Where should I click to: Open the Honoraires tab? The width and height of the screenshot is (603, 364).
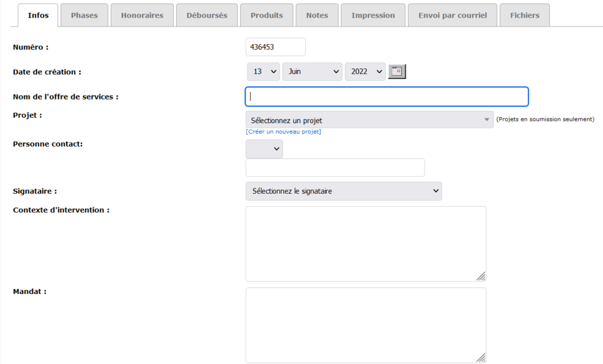click(x=142, y=15)
